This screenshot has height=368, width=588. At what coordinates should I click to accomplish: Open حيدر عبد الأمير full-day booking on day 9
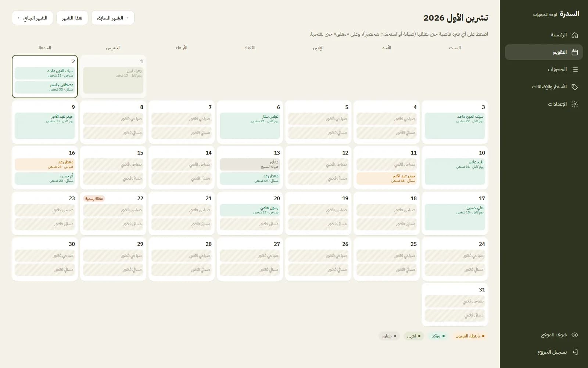[45, 126]
